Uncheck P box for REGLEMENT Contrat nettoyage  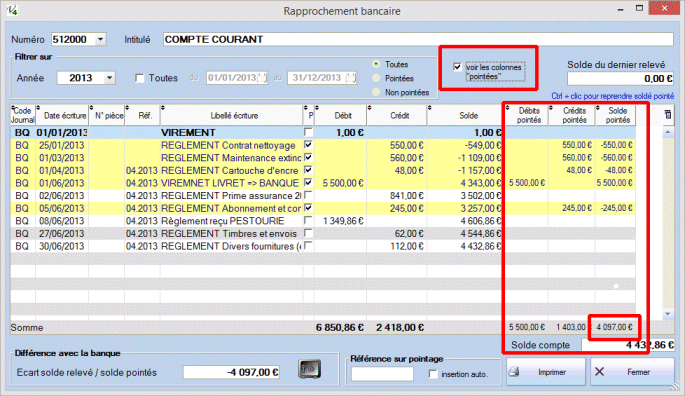coord(308,144)
